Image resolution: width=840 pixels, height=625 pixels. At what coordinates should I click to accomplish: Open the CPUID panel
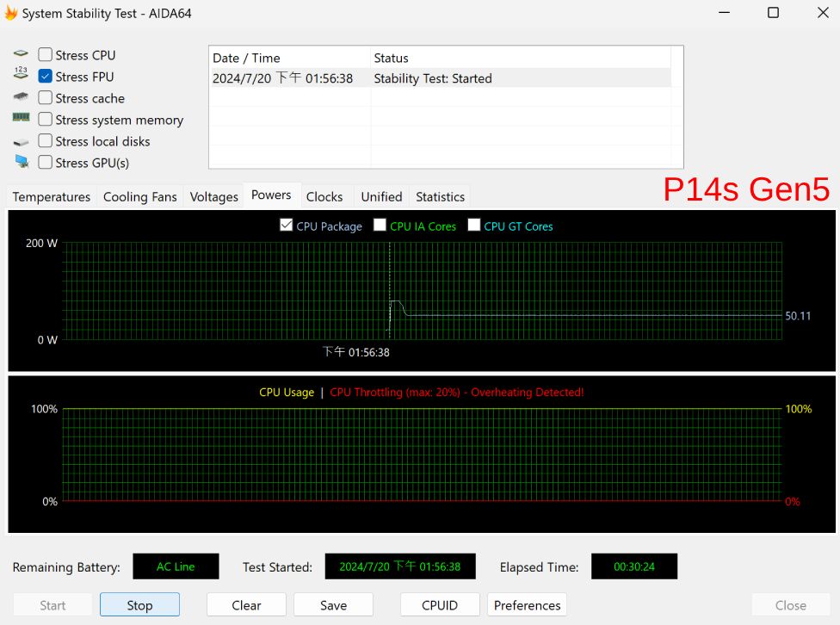pyautogui.click(x=440, y=605)
